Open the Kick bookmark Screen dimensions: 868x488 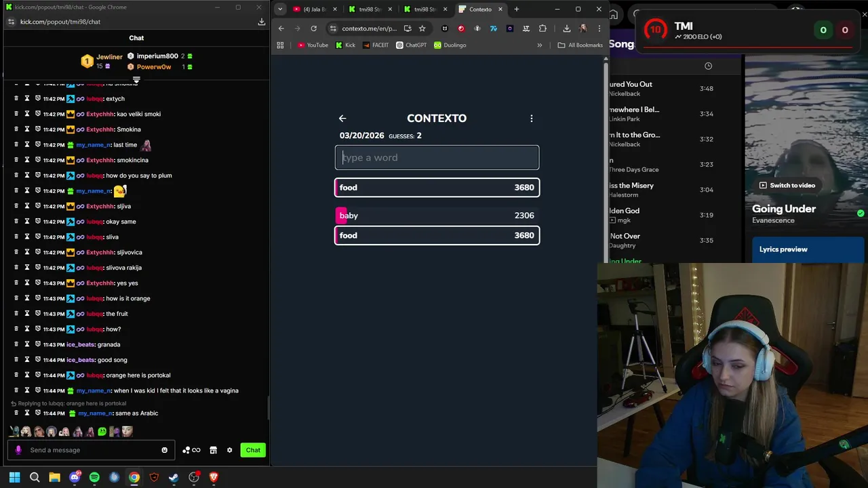point(345,45)
